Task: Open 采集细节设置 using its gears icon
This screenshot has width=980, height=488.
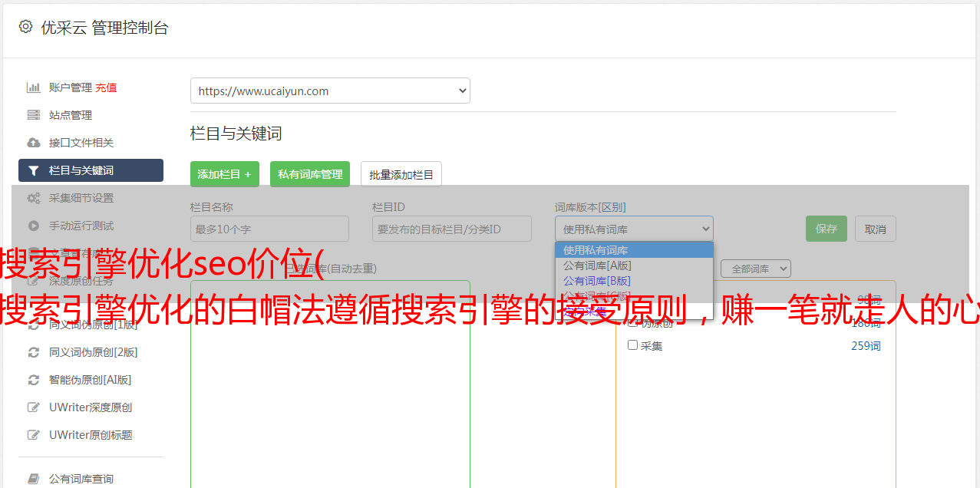Action: pyautogui.click(x=34, y=198)
